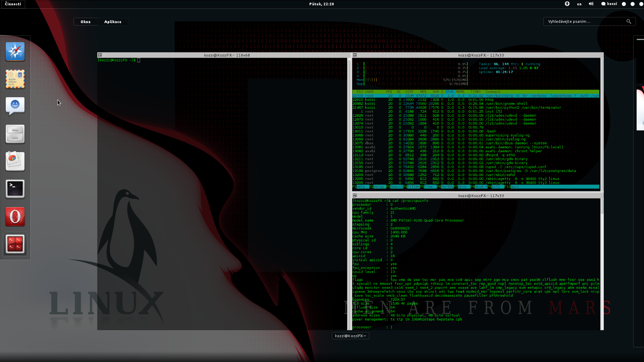This screenshot has height=362, width=644.
Task: Select the /usr/bin/gnome-shell process row
Action: tap(476, 104)
